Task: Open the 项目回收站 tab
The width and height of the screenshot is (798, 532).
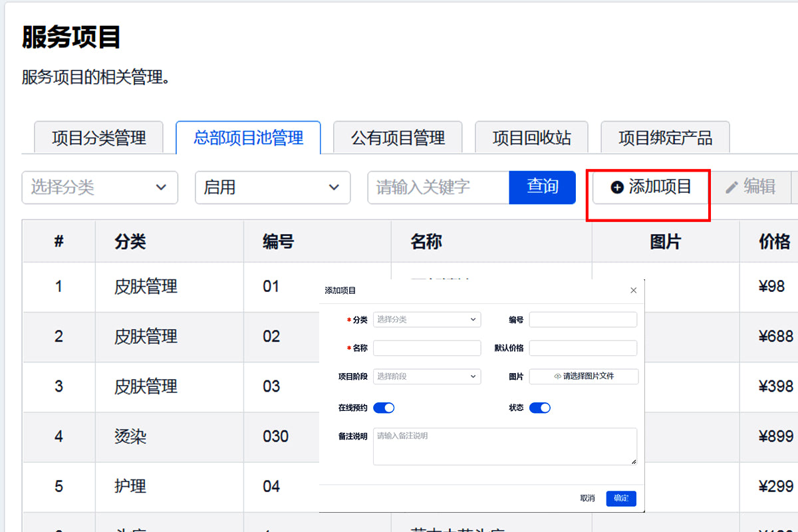Action: coord(531,137)
